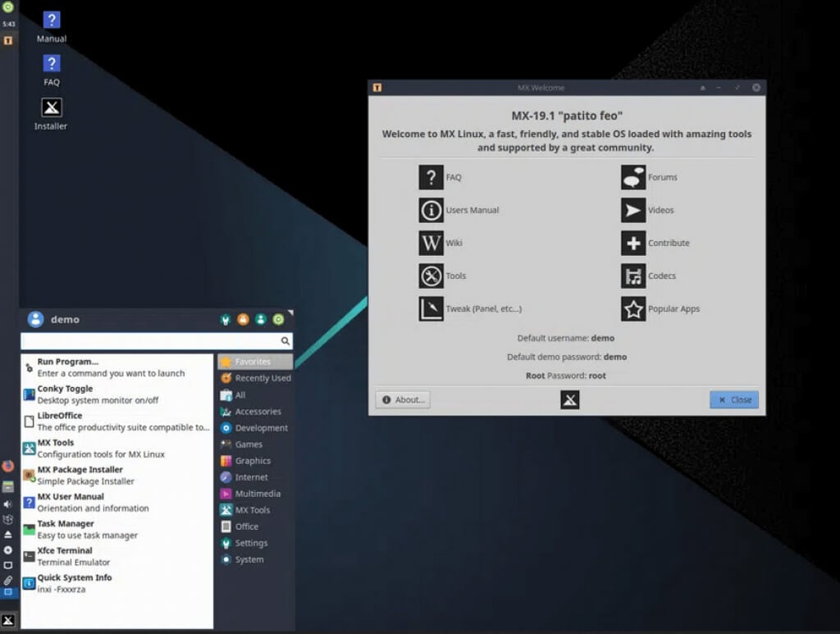Click the orange lock screen icon in the menu

click(x=243, y=320)
